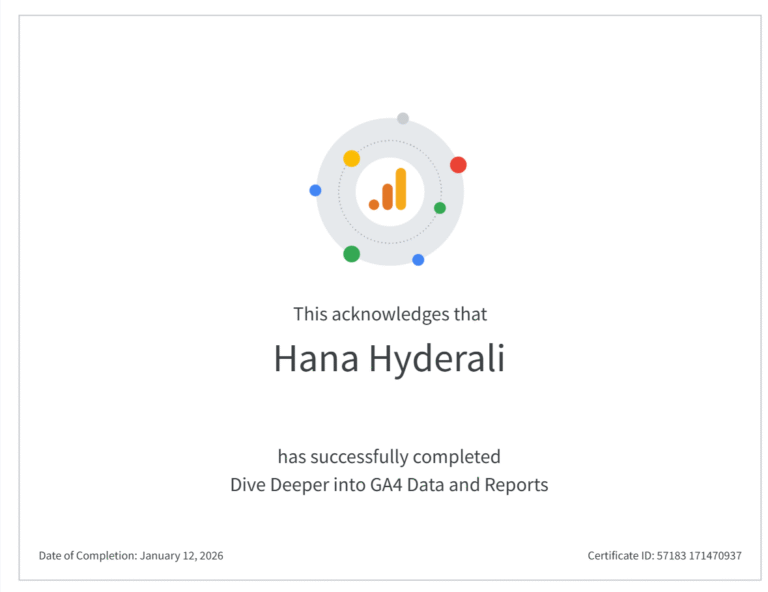768x592 pixels.
Task: Click course title "Dive Deeper into GA4 Data and Reports"
Action: coord(389,485)
